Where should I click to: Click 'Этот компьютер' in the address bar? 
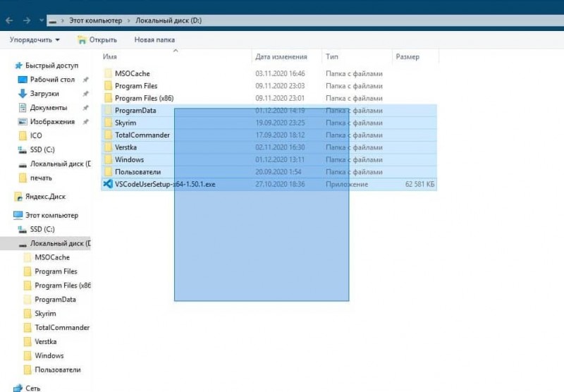click(x=96, y=20)
